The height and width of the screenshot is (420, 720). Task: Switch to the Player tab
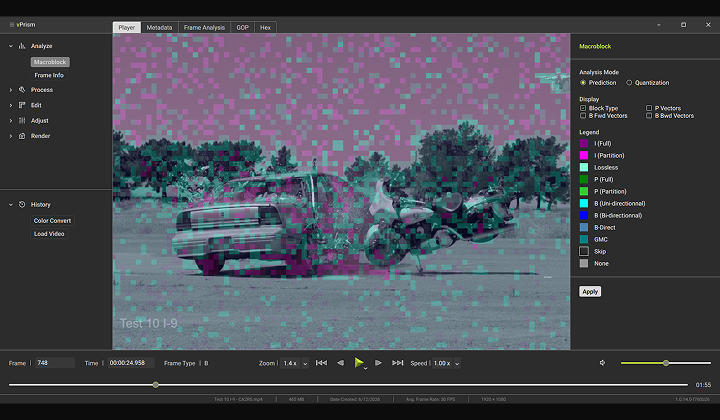tap(127, 28)
